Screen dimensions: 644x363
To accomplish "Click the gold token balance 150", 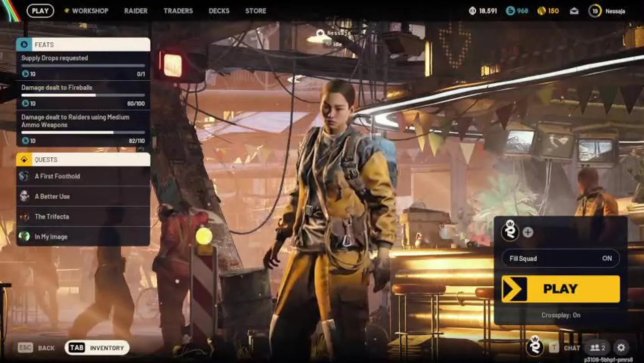I will tap(548, 11).
